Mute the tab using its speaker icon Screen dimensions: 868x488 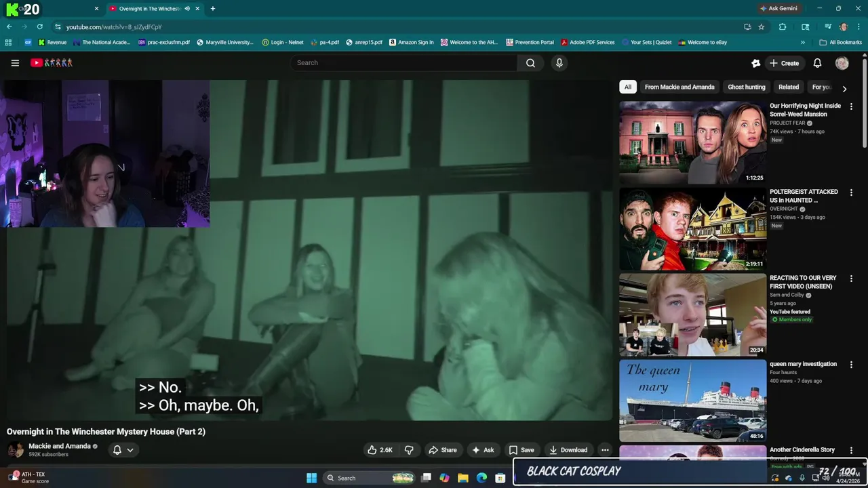coord(187,9)
